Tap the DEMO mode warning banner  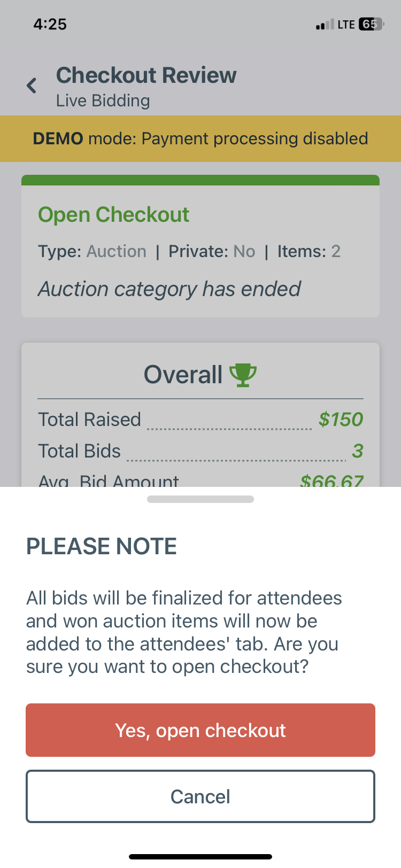pyautogui.click(x=200, y=138)
